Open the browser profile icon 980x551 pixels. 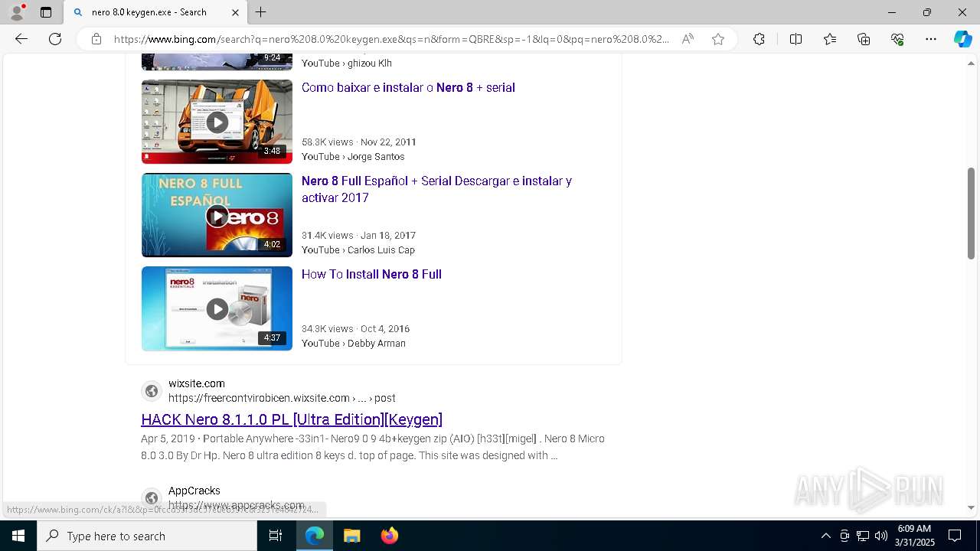[x=16, y=12]
